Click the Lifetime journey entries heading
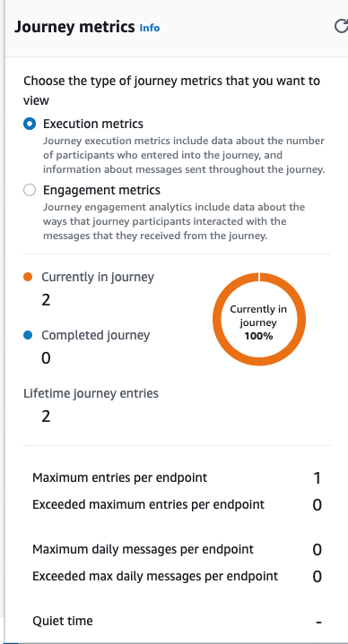 click(91, 393)
